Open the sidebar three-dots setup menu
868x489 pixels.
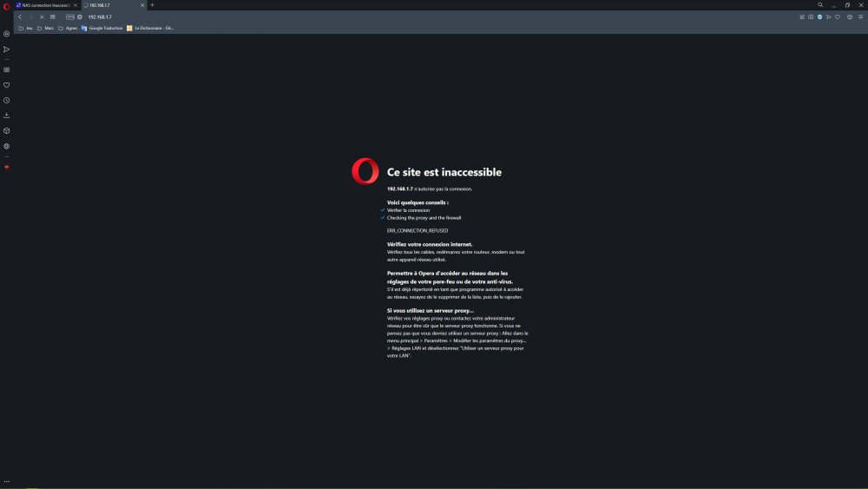pyautogui.click(x=7, y=482)
